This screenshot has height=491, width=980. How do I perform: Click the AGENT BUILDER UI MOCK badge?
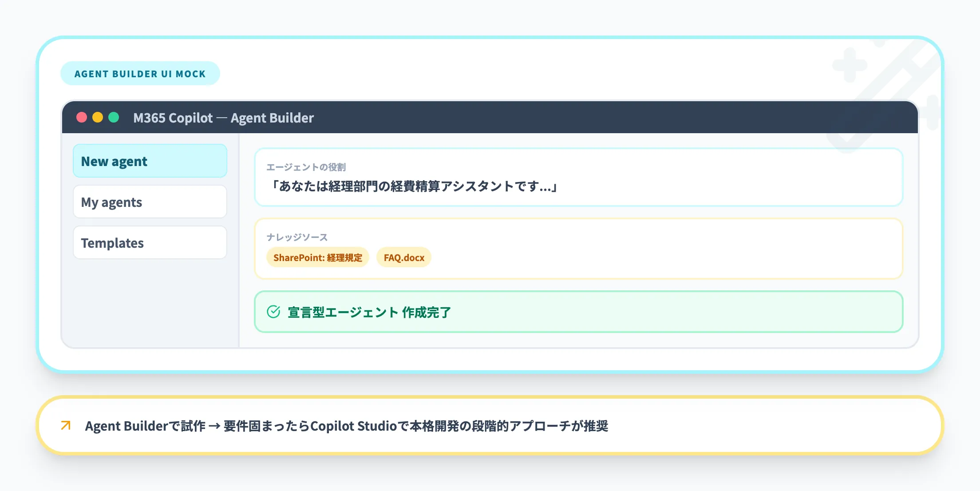pos(140,73)
